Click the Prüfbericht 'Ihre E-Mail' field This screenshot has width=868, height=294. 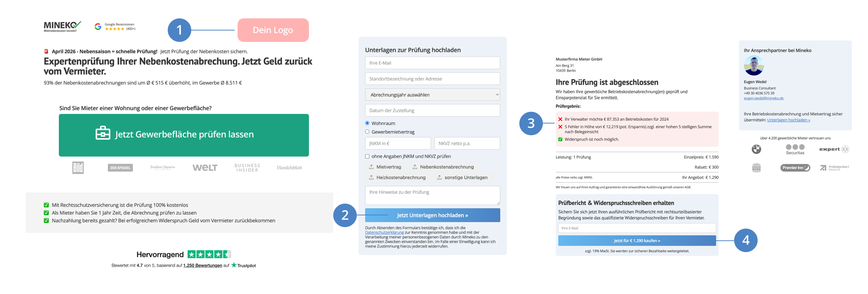[637, 228]
